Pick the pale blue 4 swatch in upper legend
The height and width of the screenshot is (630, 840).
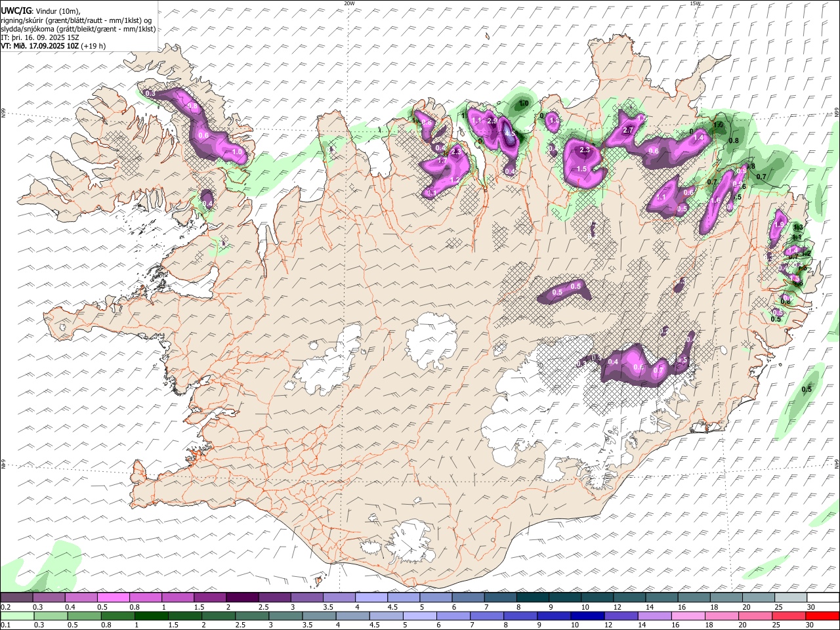[371, 597]
